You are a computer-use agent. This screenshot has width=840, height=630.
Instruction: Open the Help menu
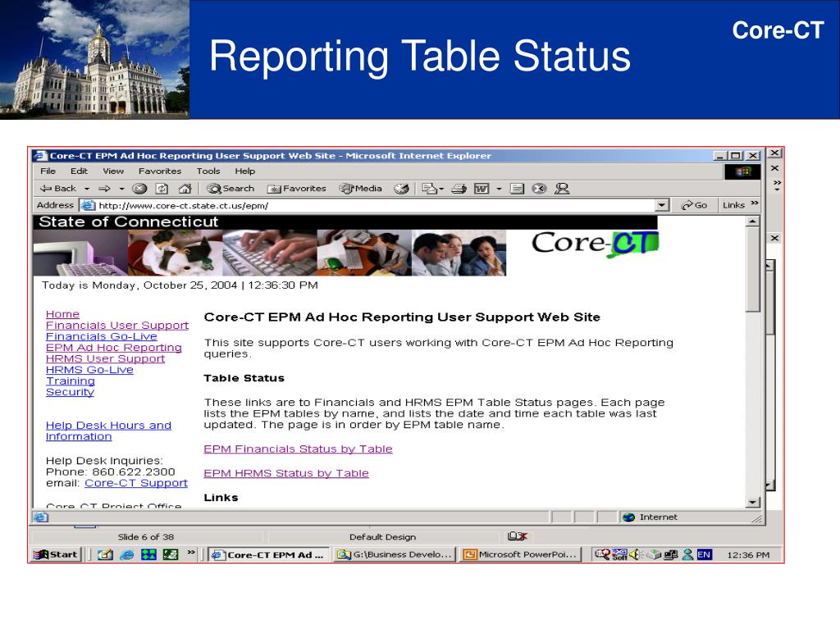[x=244, y=171]
